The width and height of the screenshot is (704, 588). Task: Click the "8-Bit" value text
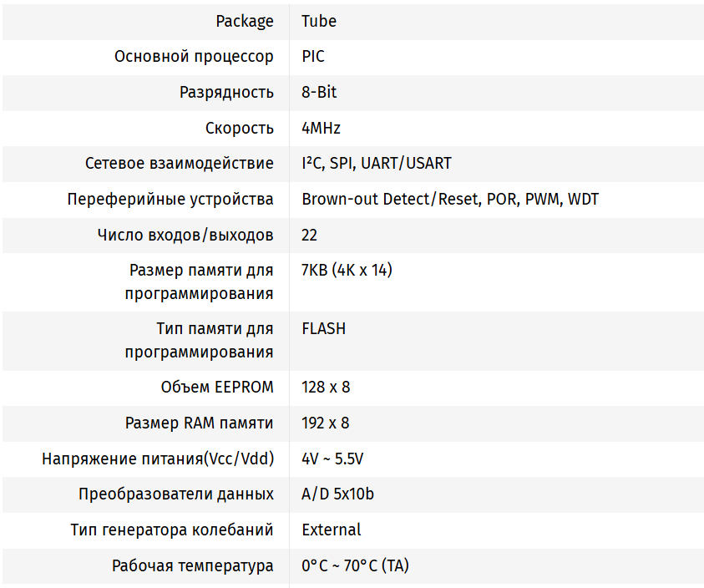(x=319, y=93)
